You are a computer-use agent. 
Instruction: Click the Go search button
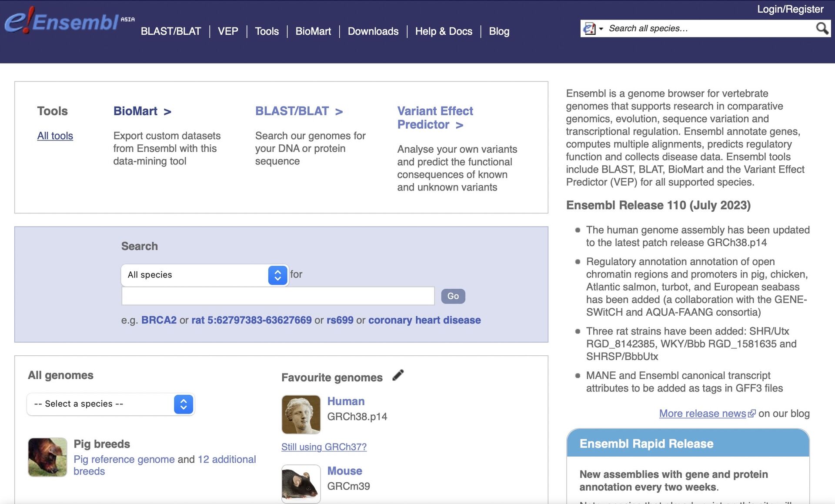click(x=453, y=296)
